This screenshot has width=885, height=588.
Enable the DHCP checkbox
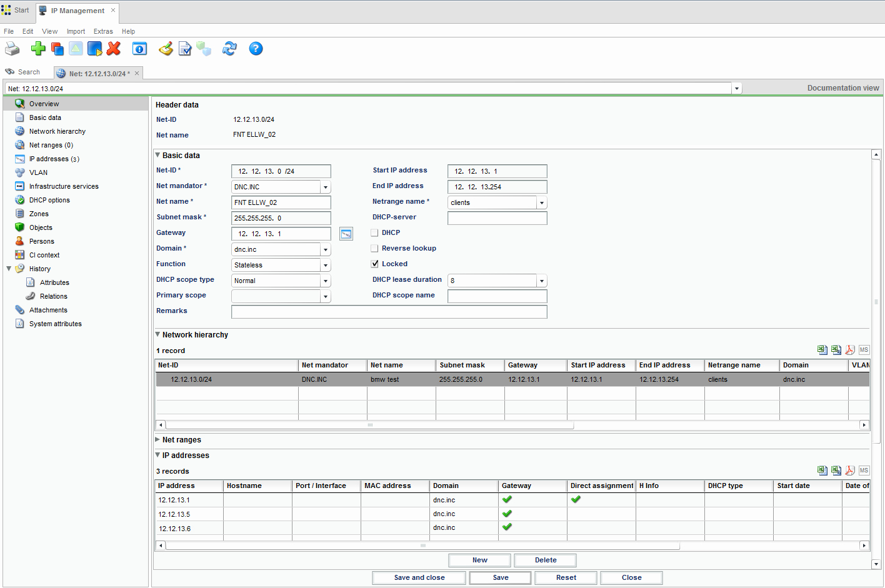tap(375, 232)
